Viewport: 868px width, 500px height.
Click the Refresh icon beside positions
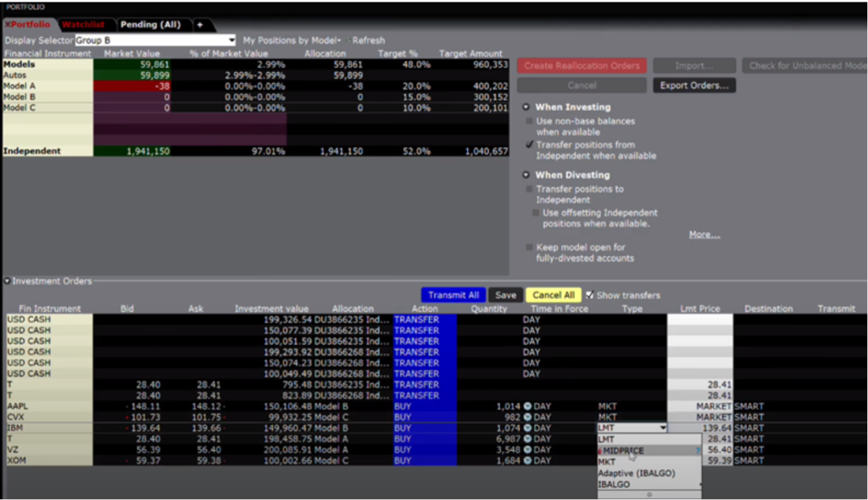348,41
